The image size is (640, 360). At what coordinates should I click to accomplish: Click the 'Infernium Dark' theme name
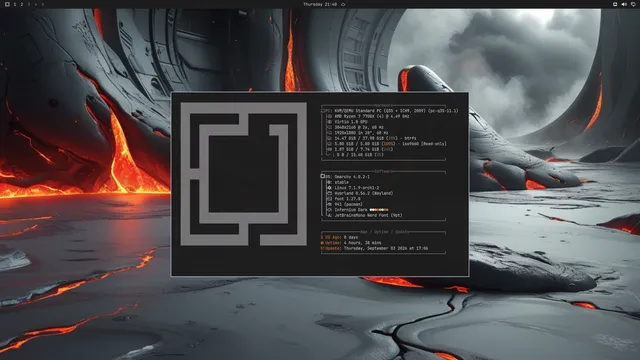[351, 210]
